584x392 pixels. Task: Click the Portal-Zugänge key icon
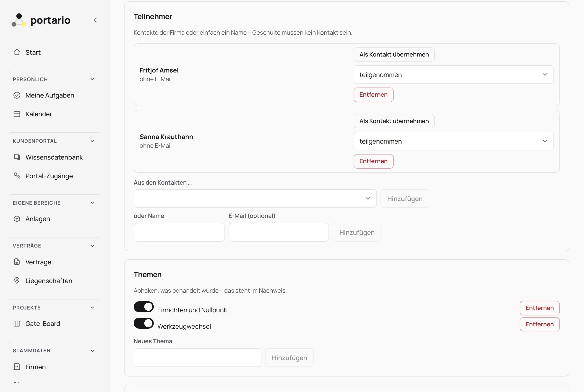tap(17, 175)
